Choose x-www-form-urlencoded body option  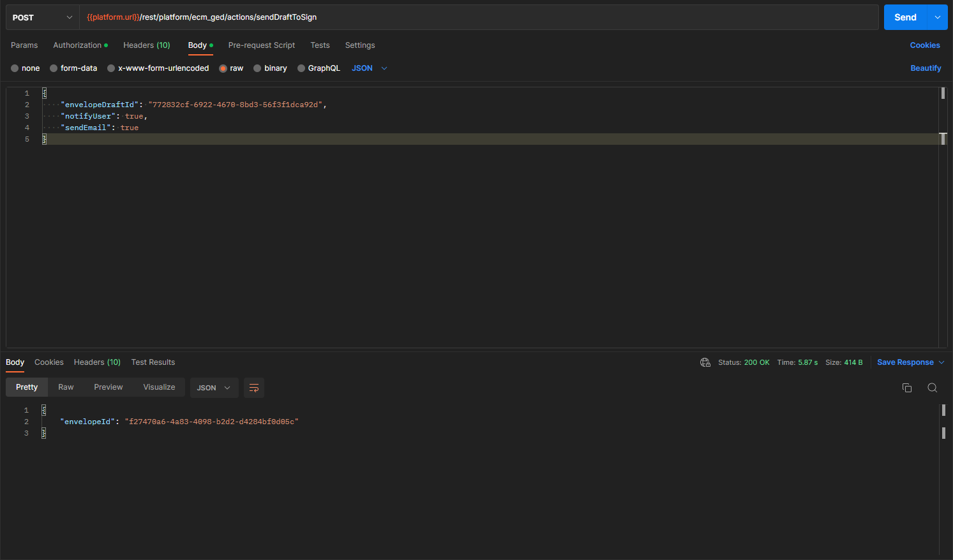111,68
